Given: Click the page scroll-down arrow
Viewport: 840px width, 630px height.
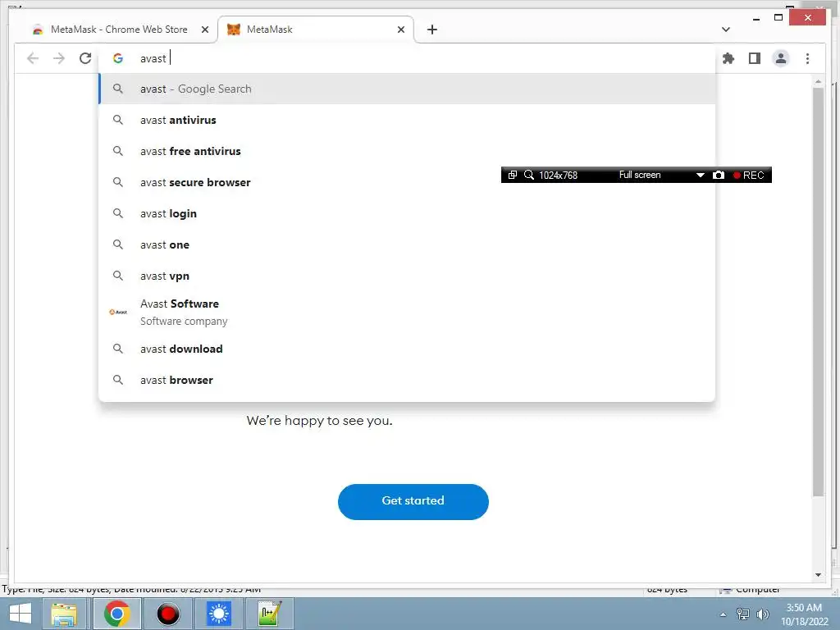Looking at the screenshot, I should tap(818, 575).
